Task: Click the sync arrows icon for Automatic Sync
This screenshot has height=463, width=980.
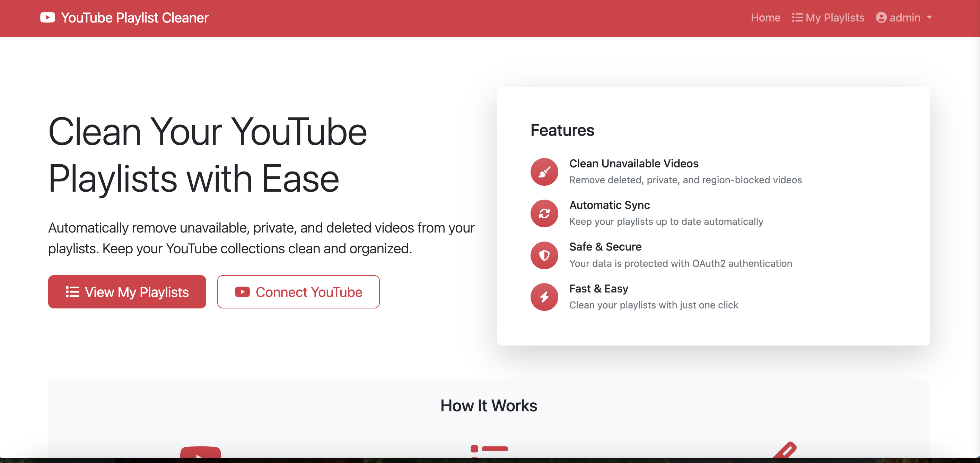Action: click(x=544, y=213)
